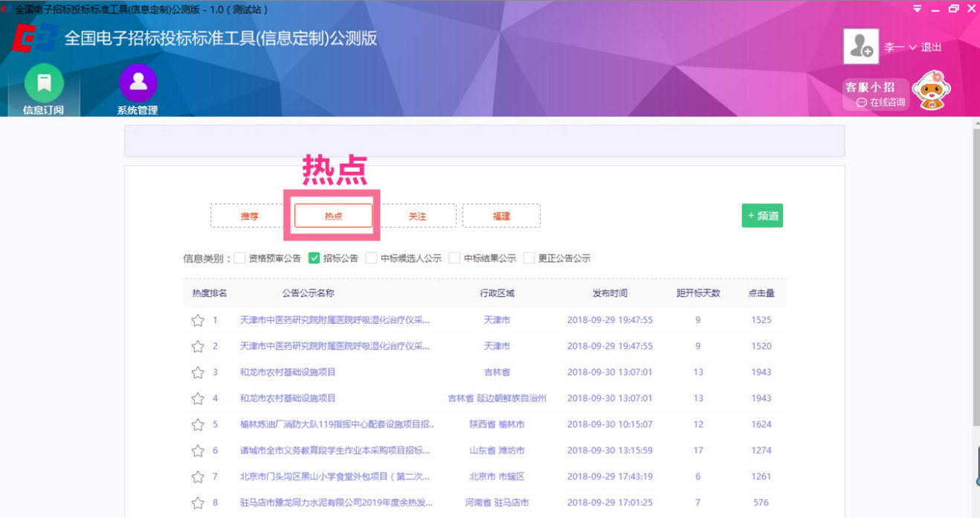Image resolution: width=980 pixels, height=518 pixels.
Task: Click the green + 频道 button
Action: tap(762, 216)
